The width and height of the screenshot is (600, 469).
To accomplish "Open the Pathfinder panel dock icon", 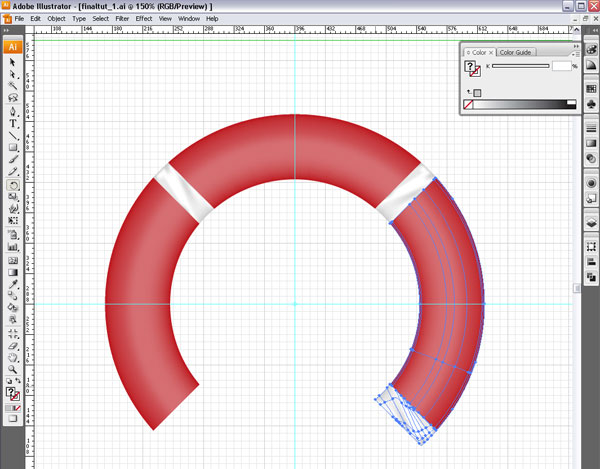I will [x=591, y=277].
